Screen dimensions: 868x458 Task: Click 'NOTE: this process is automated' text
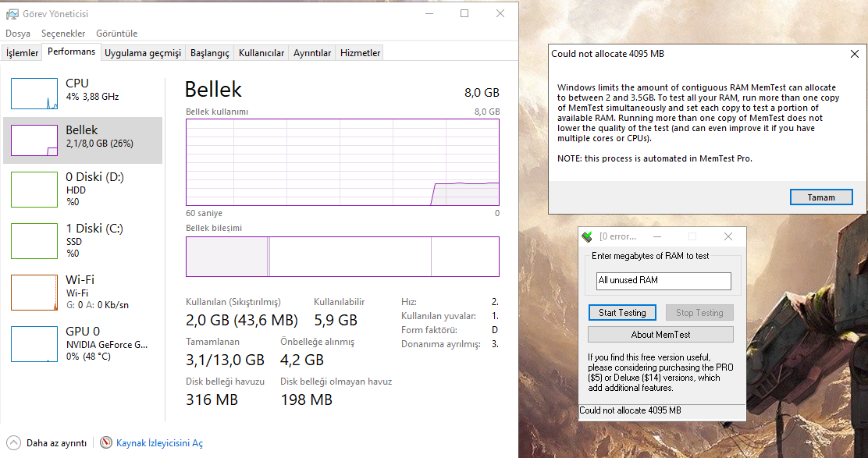click(x=654, y=158)
